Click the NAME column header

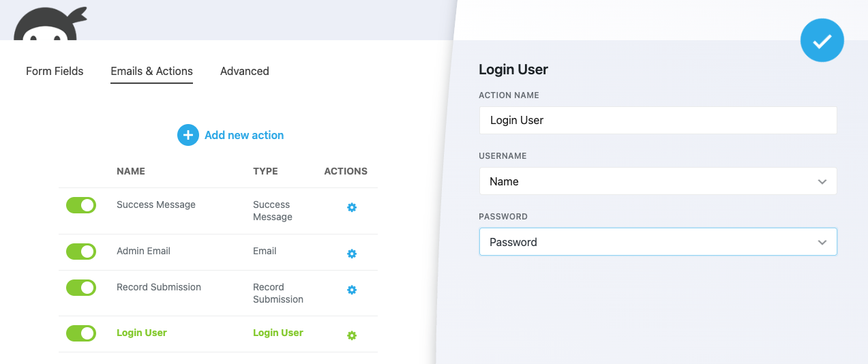[x=131, y=171]
